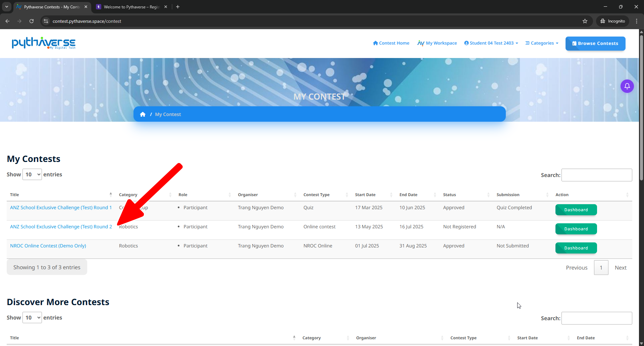Open a new browser tab
Image resolution: width=644 pixels, height=346 pixels.
pos(178,7)
